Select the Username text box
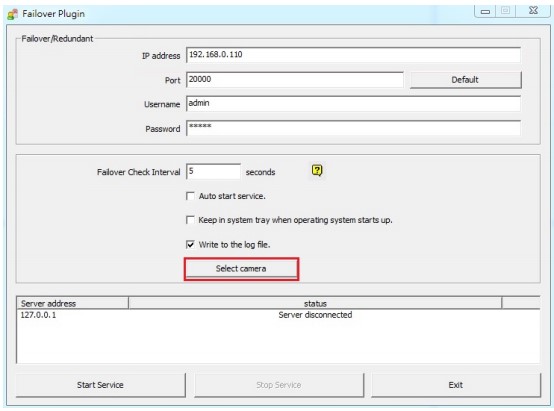 pos(353,104)
